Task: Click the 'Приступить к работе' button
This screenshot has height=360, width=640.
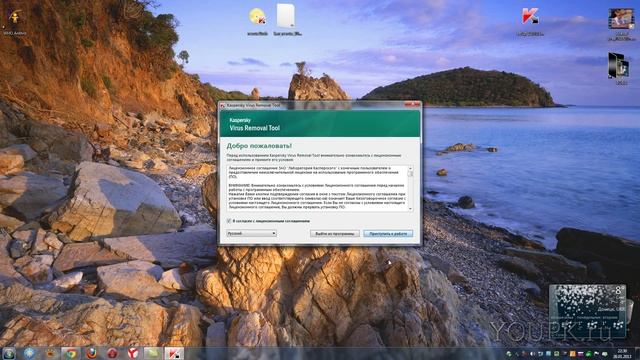Action: tap(388, 234)
